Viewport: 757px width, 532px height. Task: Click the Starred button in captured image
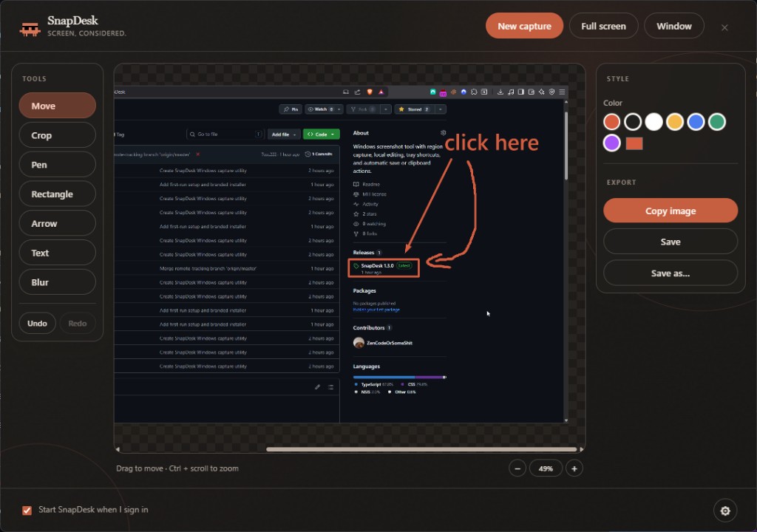414,109
